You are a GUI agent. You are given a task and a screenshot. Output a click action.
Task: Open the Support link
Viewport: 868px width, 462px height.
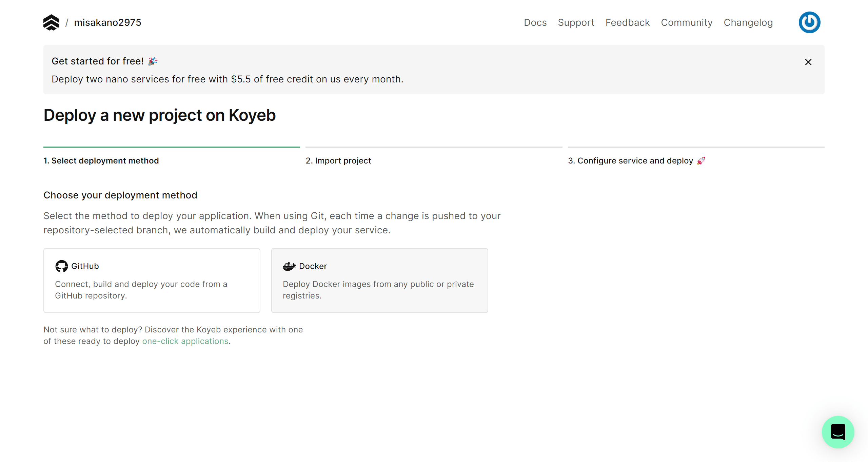click(576, 22)
